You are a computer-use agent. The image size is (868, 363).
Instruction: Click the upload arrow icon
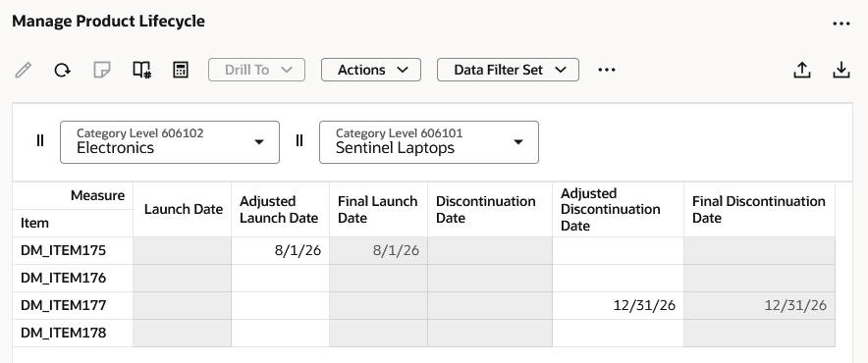coord(802,70)
